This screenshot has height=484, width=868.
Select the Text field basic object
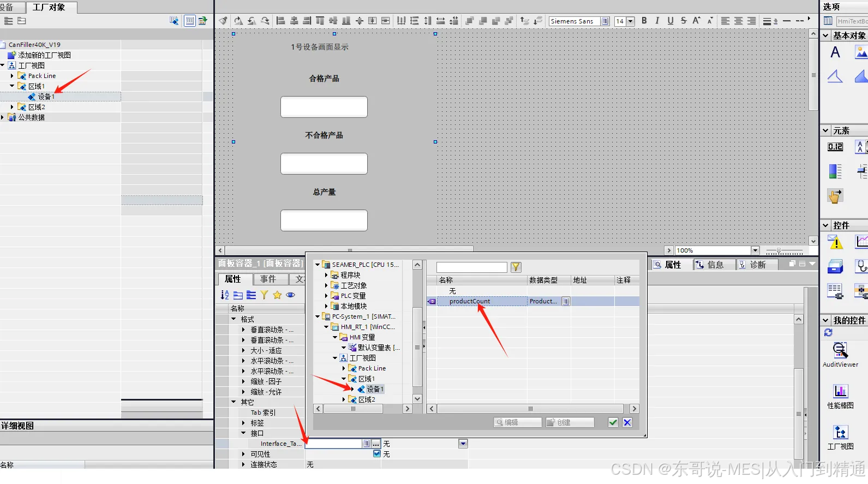click(x=835, y=52)
